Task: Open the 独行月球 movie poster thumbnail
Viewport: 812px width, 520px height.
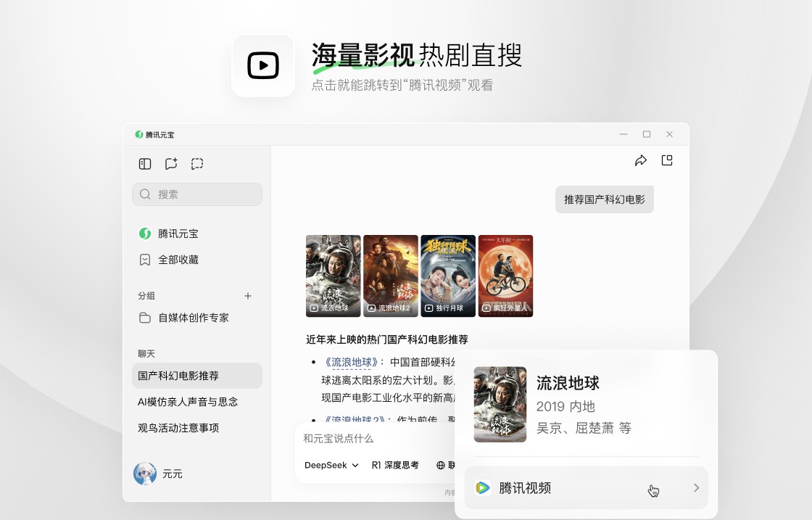Action: [448, 276]
